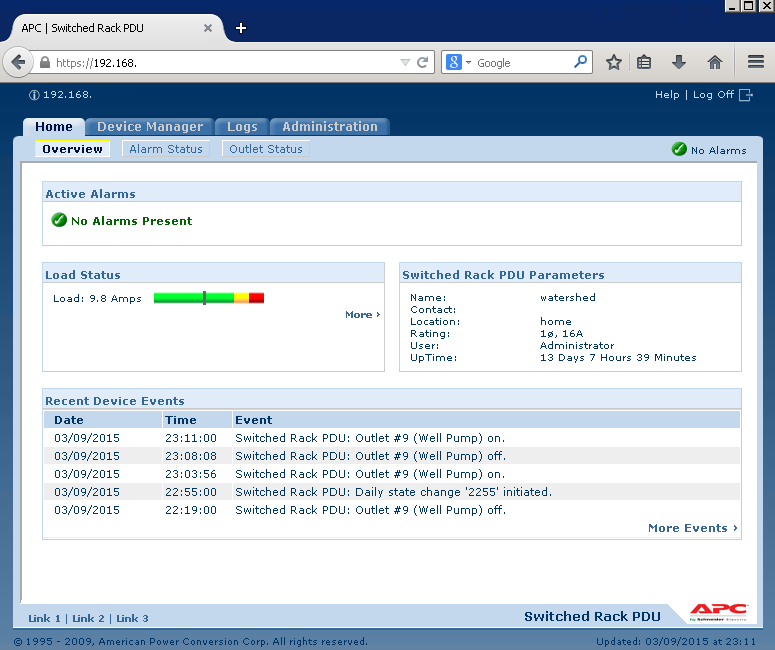
Task: Click the Updated: 03/09/2015 at 23:11 status text
Action: [x=676, y=642]
